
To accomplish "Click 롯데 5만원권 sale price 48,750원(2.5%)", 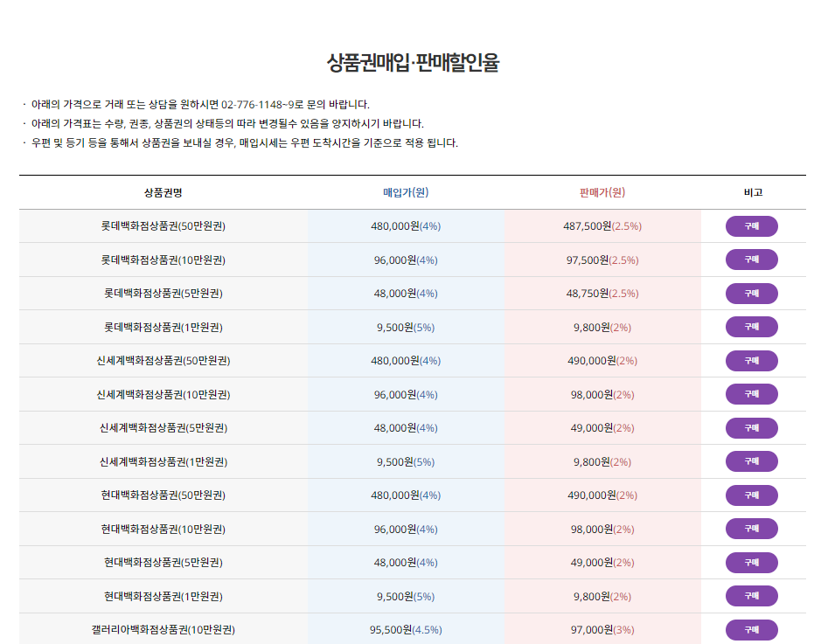I will click(602, 294).
